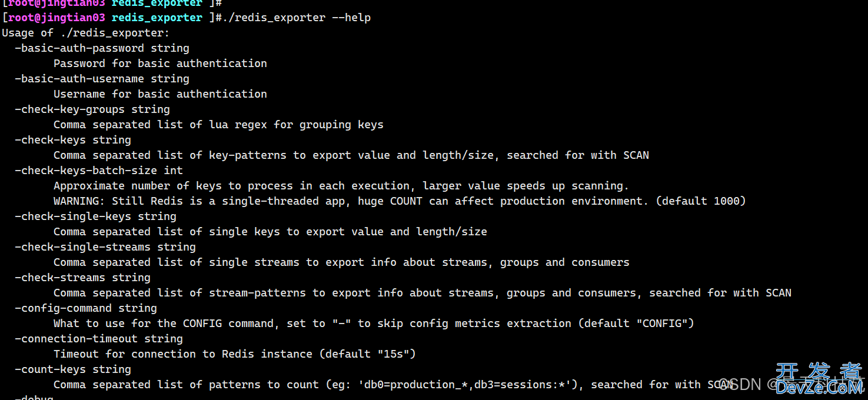Click the default "CONFIG" description line
The image size is (868, 400).
tap(374, 324)
